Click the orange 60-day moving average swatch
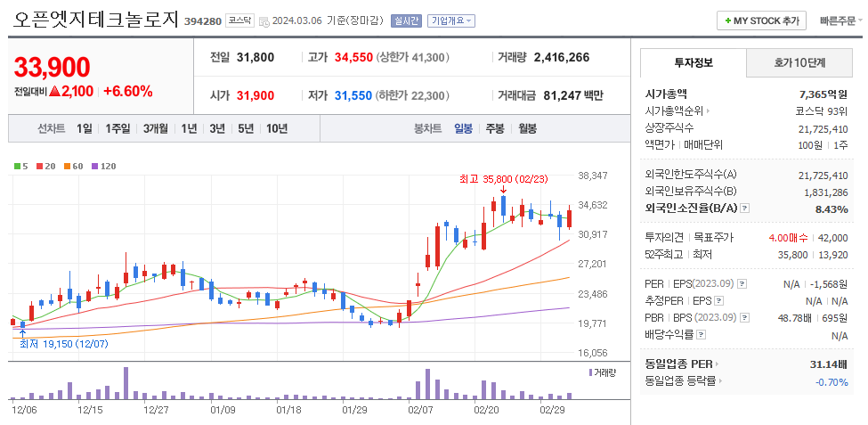Screen dimensions: 868x425 pos(67,166)
